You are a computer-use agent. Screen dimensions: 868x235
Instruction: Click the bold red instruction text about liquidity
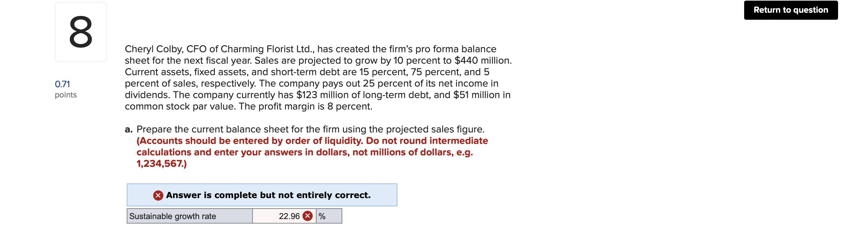pyautogui.click(x=312, y=152)
